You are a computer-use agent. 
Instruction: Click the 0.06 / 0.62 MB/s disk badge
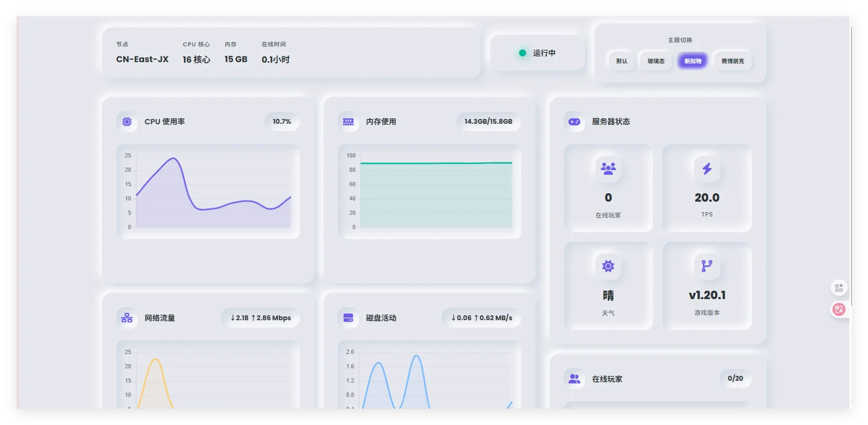pos(482,318)
